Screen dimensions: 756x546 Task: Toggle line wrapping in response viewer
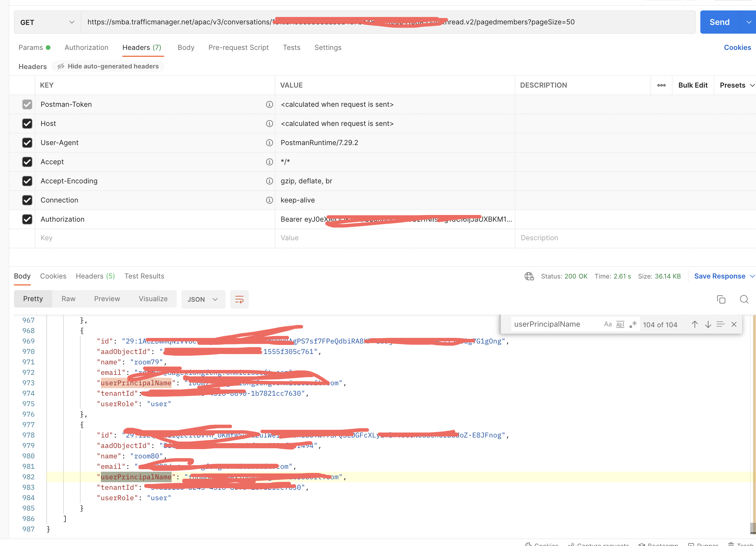coord(239,299)
